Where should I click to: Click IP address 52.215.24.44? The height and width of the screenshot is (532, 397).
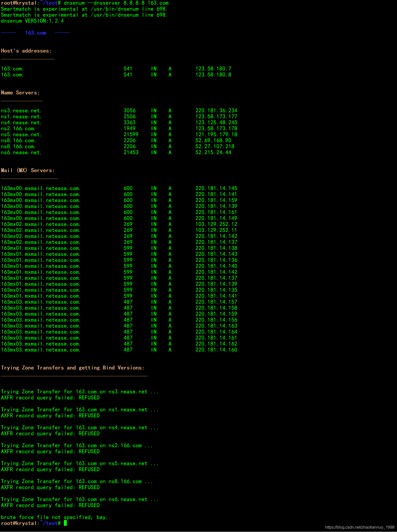213,152
